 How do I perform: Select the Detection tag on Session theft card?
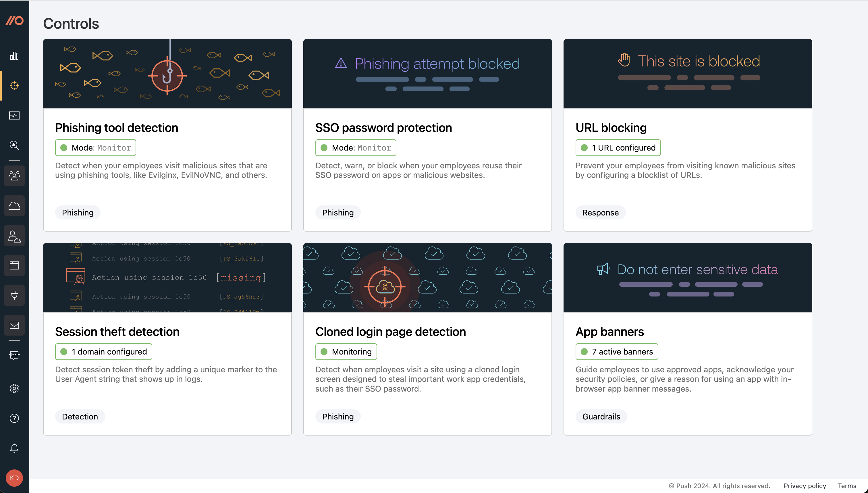click(x=80, y=416)
